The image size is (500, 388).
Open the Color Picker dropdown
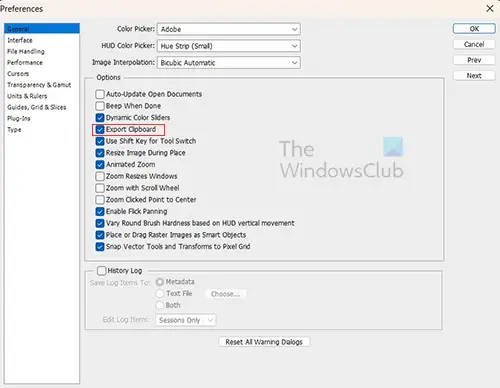tap(229, 29)
